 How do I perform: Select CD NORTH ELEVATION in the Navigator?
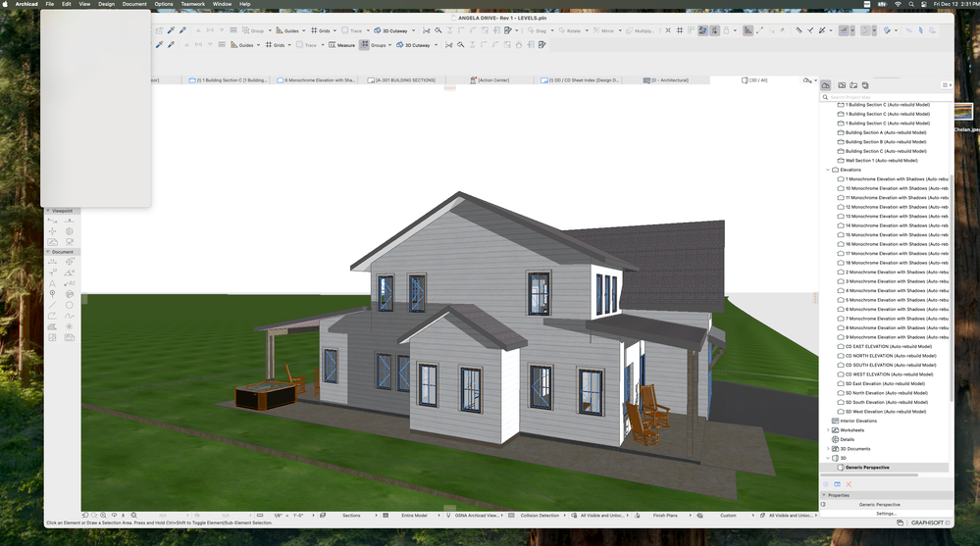[x=891, y=356]
